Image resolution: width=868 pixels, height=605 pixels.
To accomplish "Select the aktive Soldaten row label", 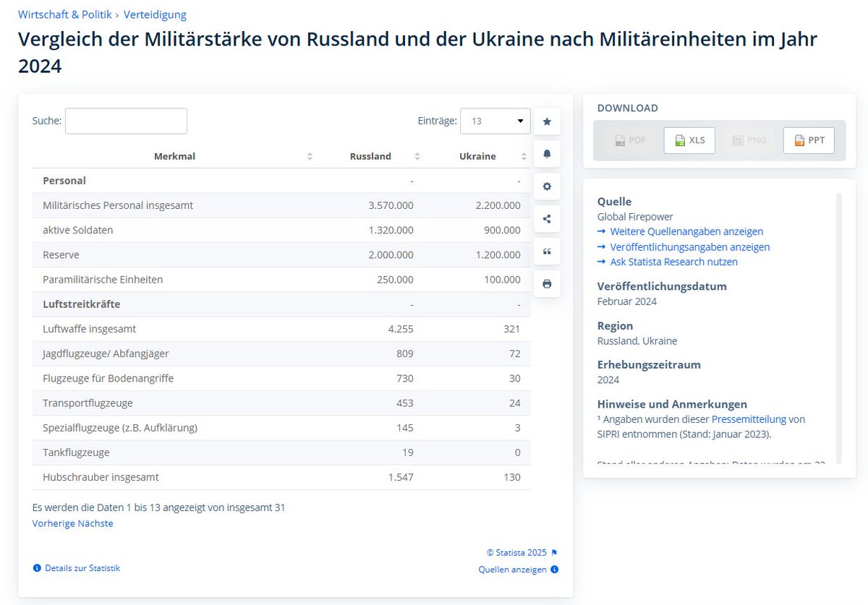I will (x=78, y=230).
